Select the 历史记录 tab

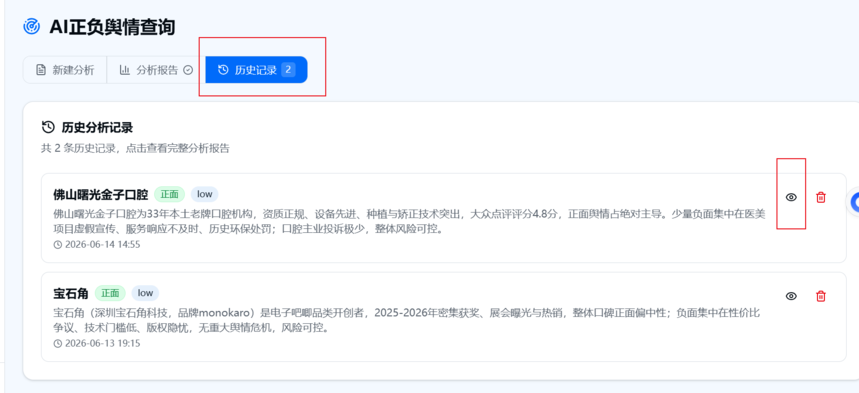coord(256,70)
